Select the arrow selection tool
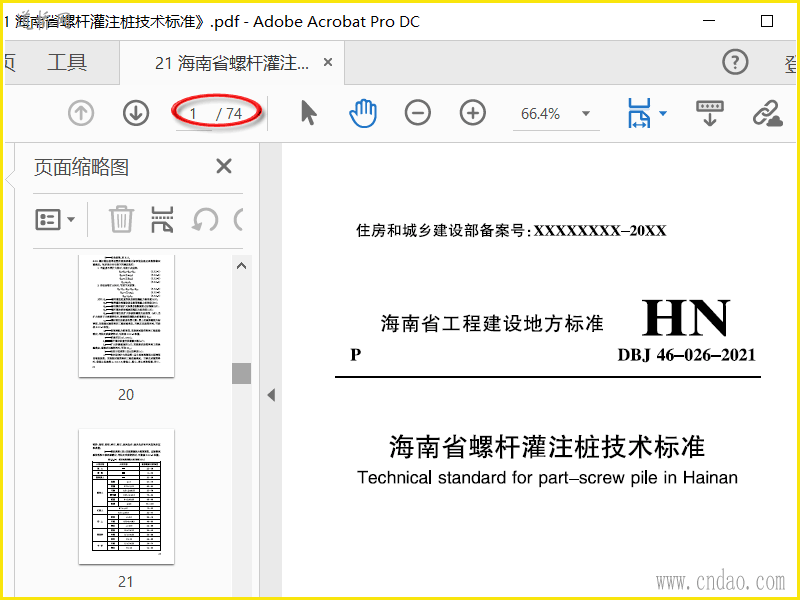 309,113
